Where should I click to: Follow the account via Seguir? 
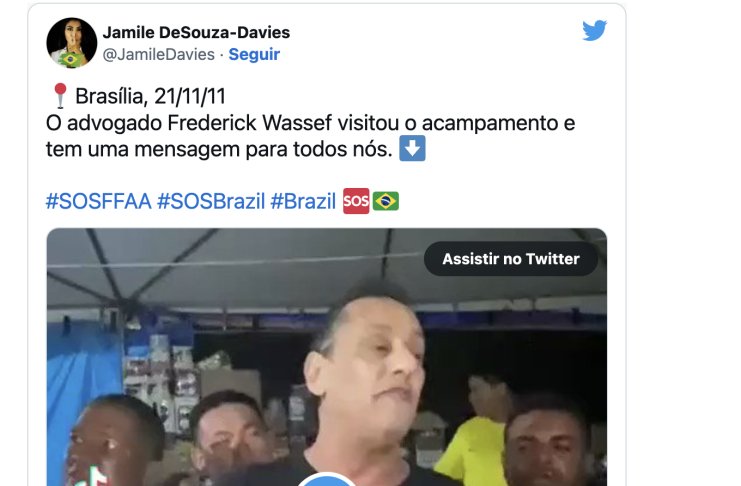click(254, 54)
